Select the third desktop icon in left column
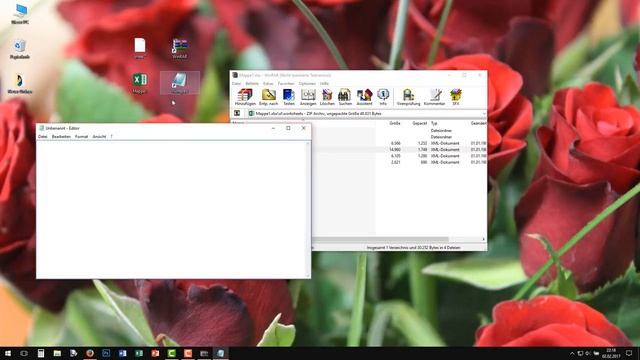 [x=20, y=84]
